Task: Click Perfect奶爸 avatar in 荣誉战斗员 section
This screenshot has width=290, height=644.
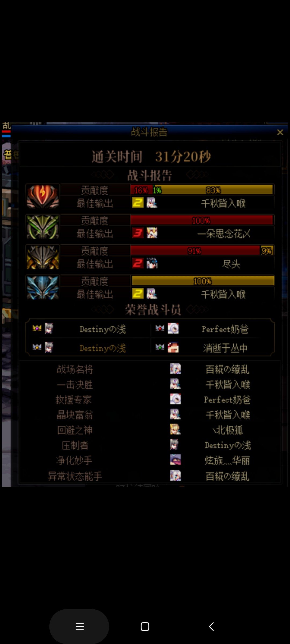Action: [173, 328]
